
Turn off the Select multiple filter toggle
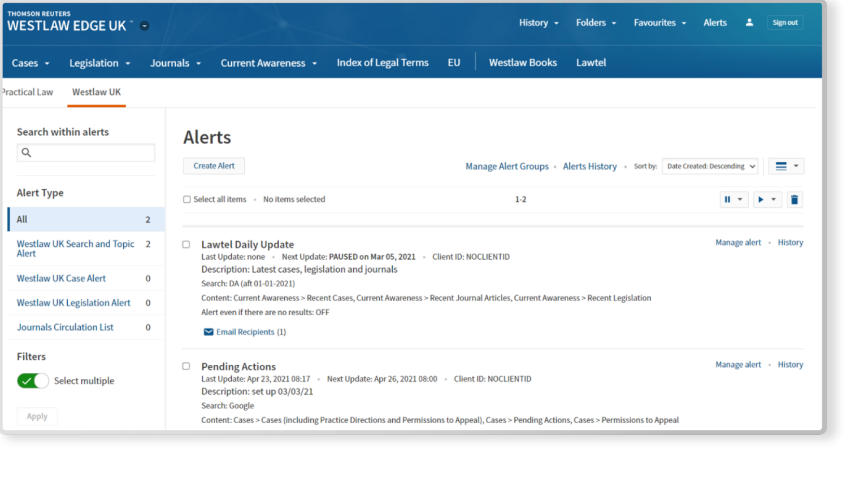[33, 381]
